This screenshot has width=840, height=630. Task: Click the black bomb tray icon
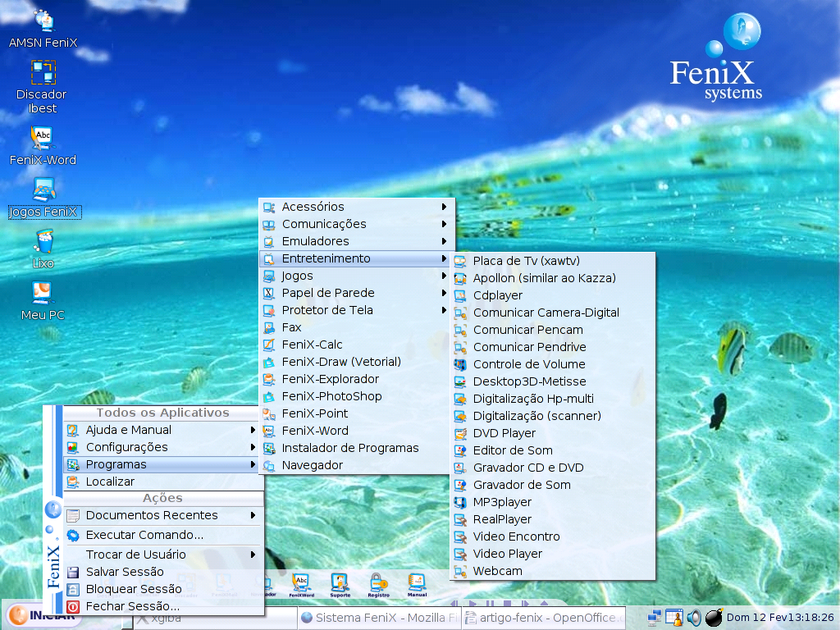pyautogui.click(x=714, y=617)
